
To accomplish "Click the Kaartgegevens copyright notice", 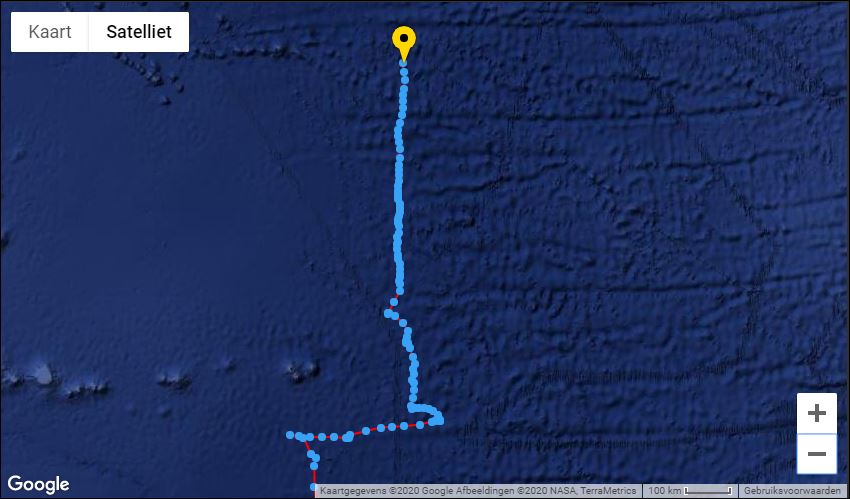I will pyautogui.click(x=478, y=491).
